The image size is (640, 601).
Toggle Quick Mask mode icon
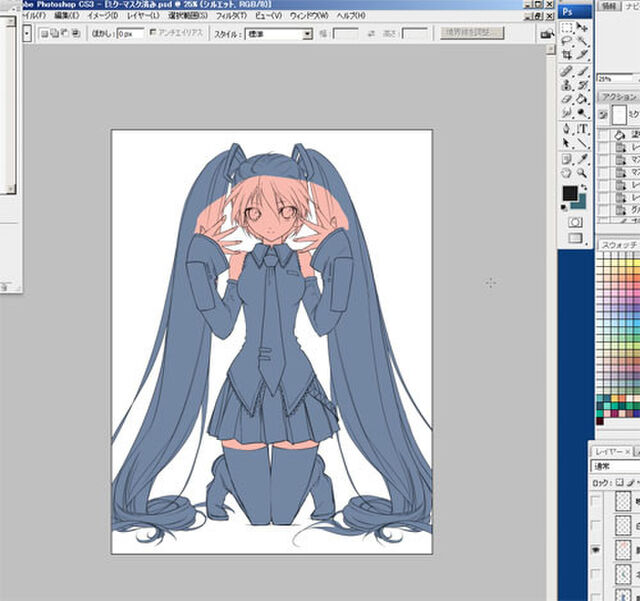click(575, 221)
